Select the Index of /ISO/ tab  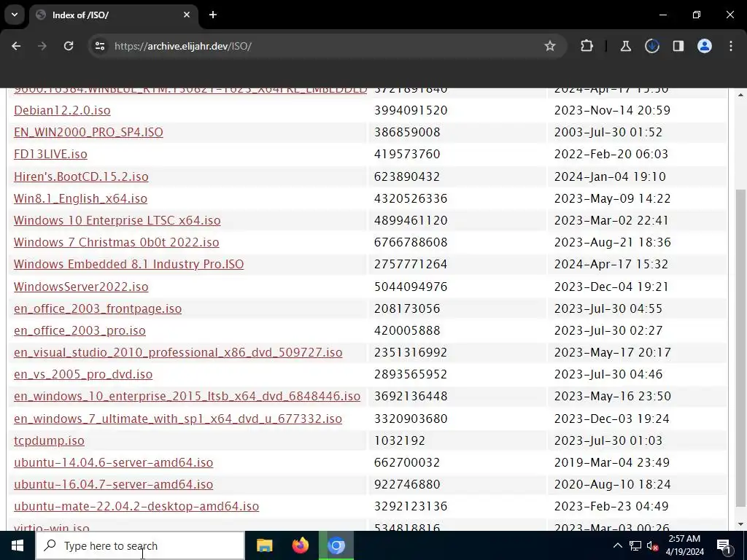click(114, 15)
